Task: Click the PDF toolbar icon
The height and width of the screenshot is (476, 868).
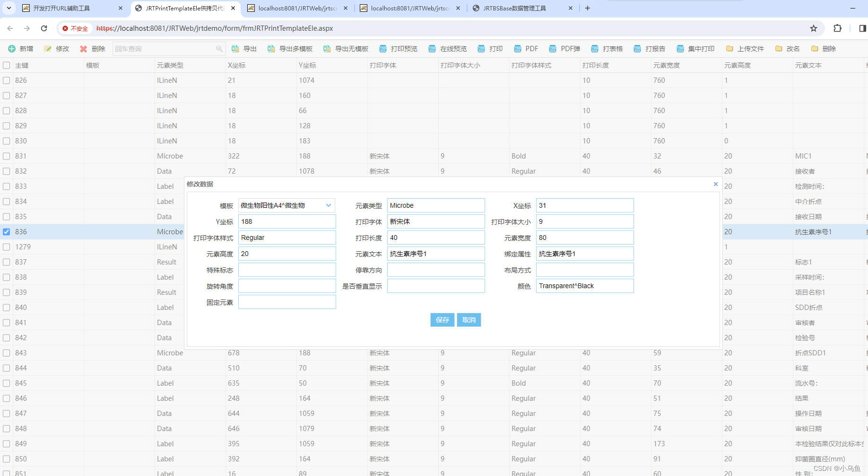Action: pos(518,49)
